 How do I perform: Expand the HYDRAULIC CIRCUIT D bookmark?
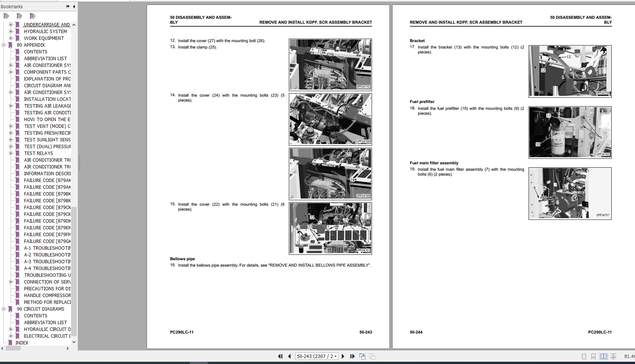(x=11, y=329)
